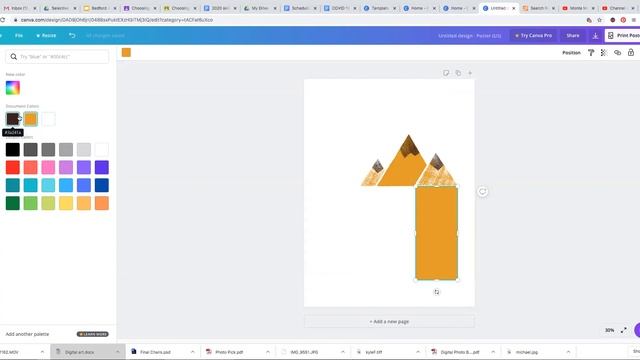The width and height of the screenshot is (640, 360).
Task: Open the new color picker rainbow swatch
Action: point(13,88)
